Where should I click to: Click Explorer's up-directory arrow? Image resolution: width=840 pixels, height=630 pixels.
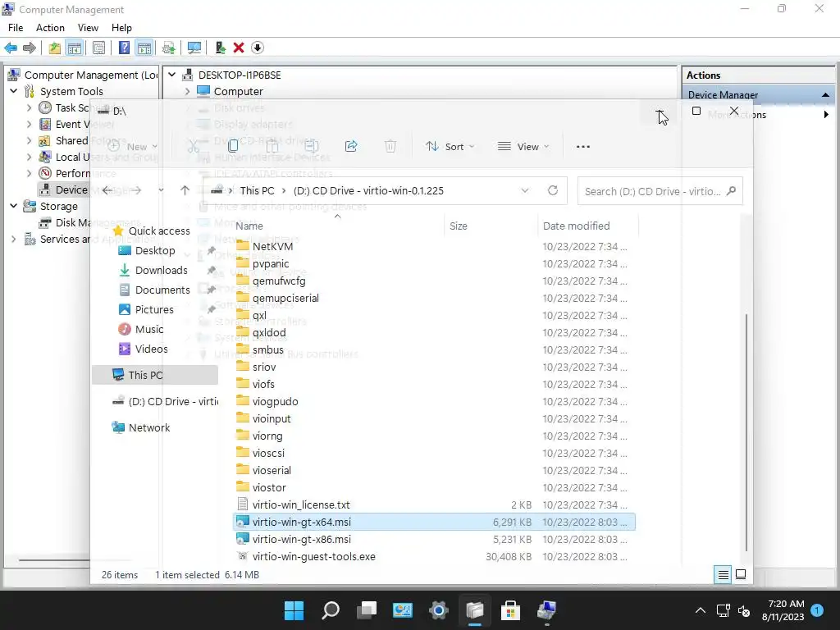click(x=185, y=190)
